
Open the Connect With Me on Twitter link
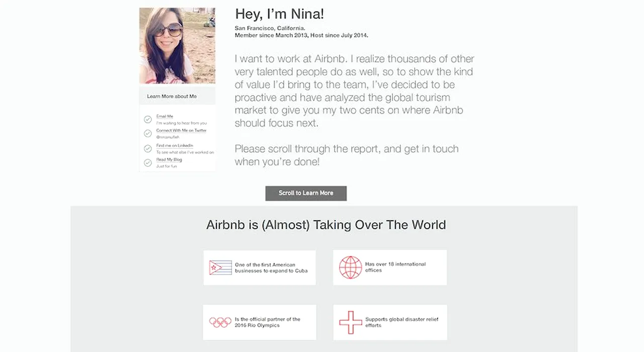click(x=181, y=130)
